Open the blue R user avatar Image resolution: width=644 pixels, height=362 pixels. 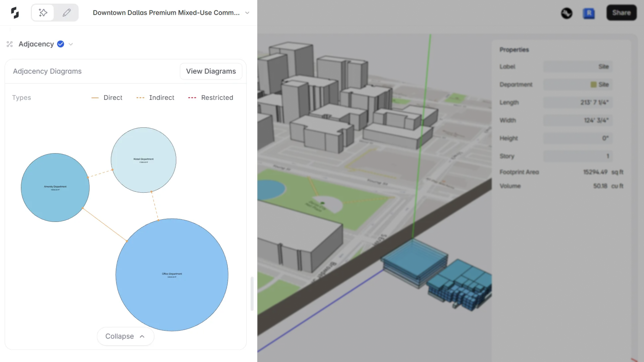(589, 13)
